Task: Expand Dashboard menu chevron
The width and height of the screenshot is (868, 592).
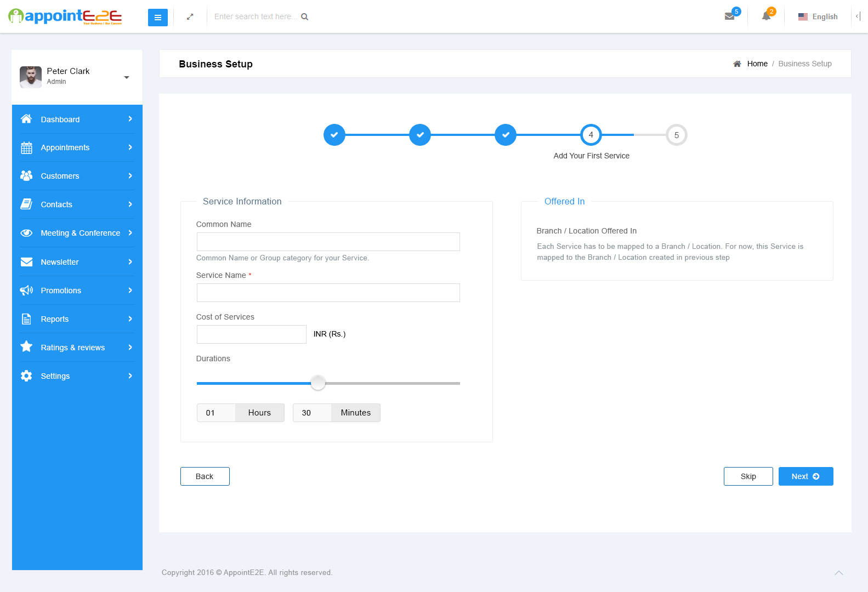Action: [x=130, y=119]
